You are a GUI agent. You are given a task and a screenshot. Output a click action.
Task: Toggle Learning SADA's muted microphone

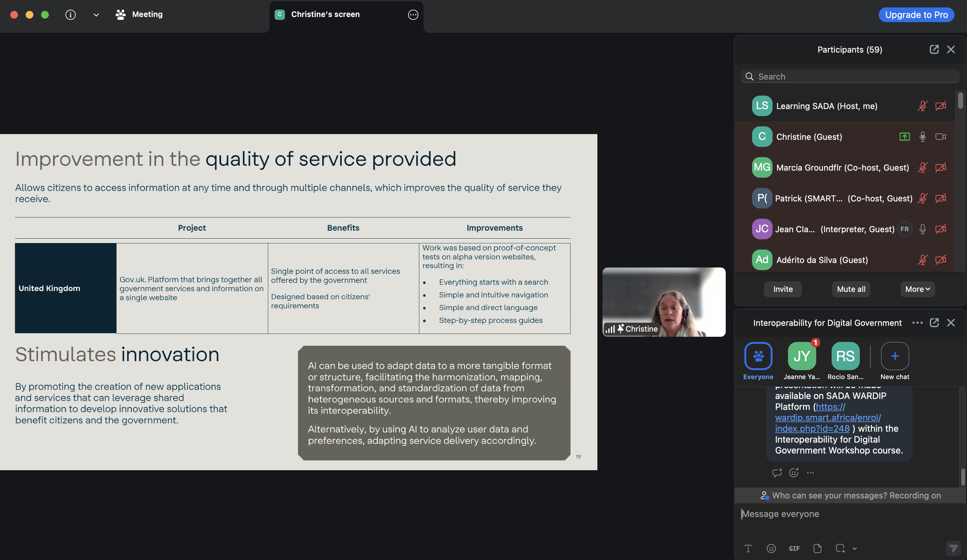coord(922,106)
